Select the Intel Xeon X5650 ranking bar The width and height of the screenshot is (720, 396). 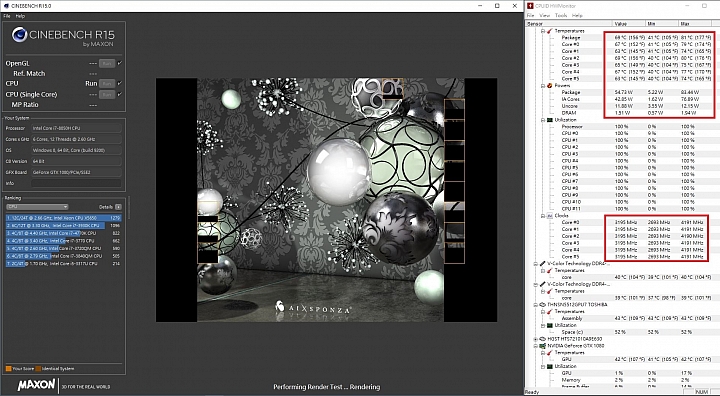(x=64, y=218)
